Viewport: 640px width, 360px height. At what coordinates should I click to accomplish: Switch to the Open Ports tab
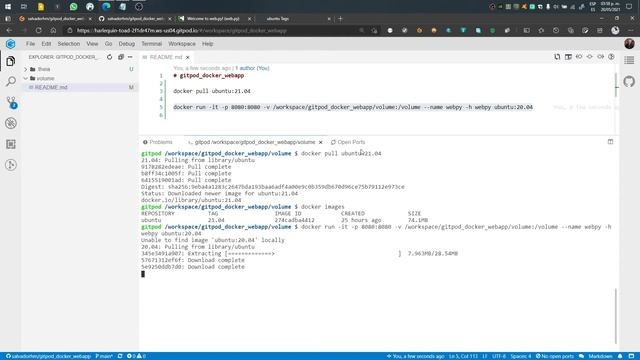pos(348,142)
